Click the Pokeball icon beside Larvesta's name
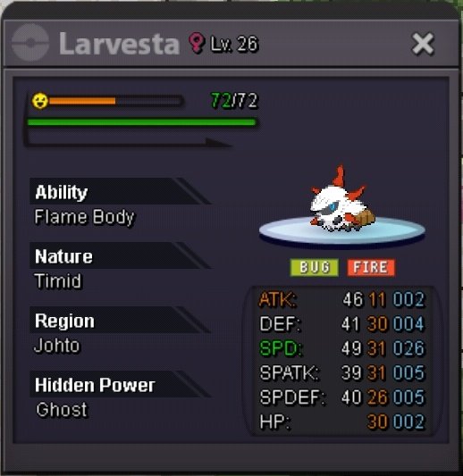 (x=30, y=43)
